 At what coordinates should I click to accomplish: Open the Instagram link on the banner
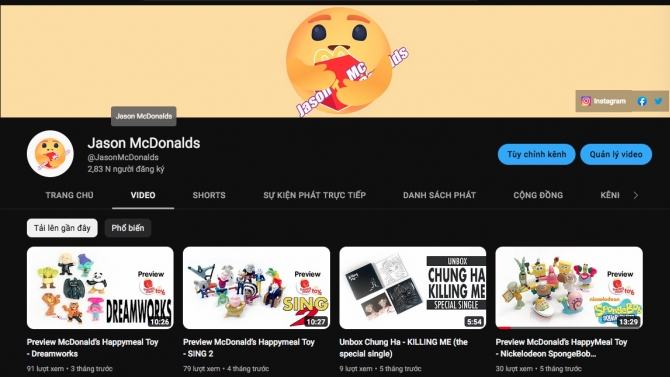[x=603, y=101]
